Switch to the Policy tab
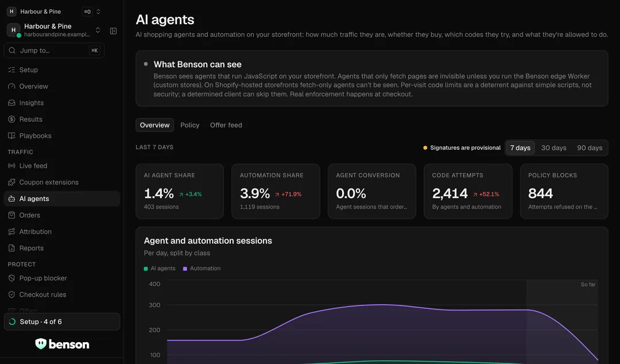Screen dimensions: 620x364 pyautogui.click(x=190, y=125)
